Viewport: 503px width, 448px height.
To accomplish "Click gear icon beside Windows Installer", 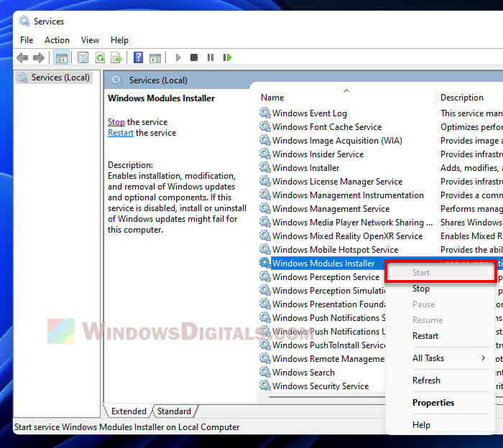I will pos(265,167).
